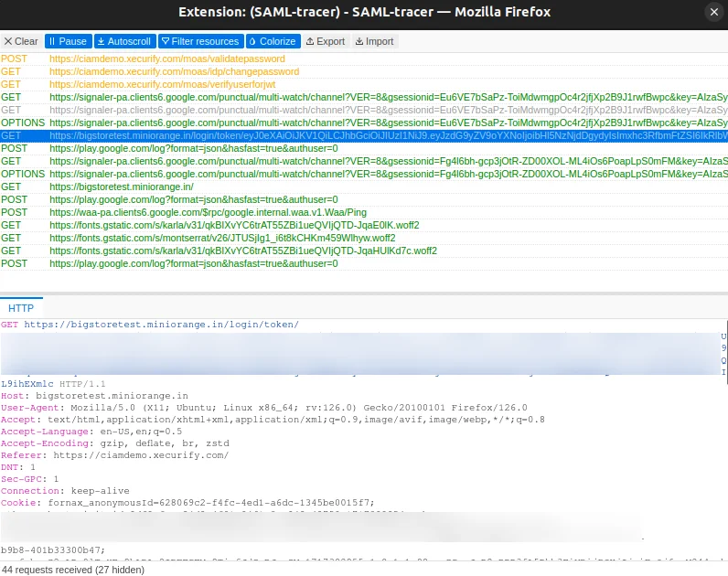Click the GET request URL line in details

(150, 325)
